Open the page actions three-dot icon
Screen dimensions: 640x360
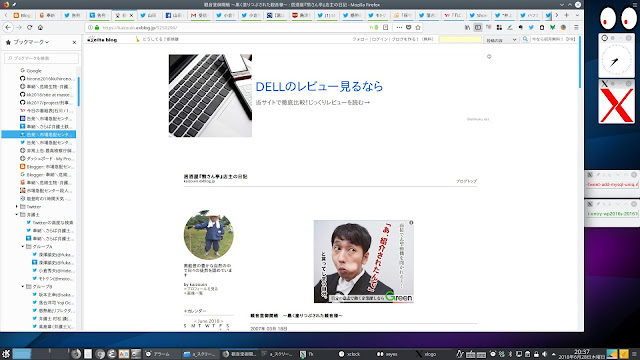click(399, 27)
